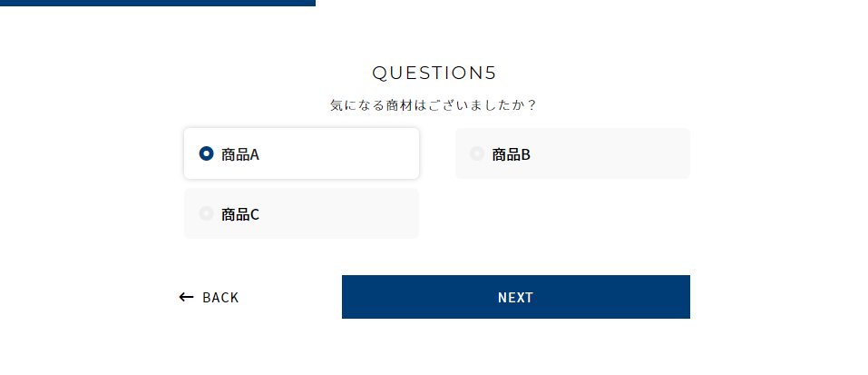Click the question text 気になる商材はございましたか？
Image resolution: width=868 pixels, height=375 pixels.
pyautogui.click(x=434, y=105)
